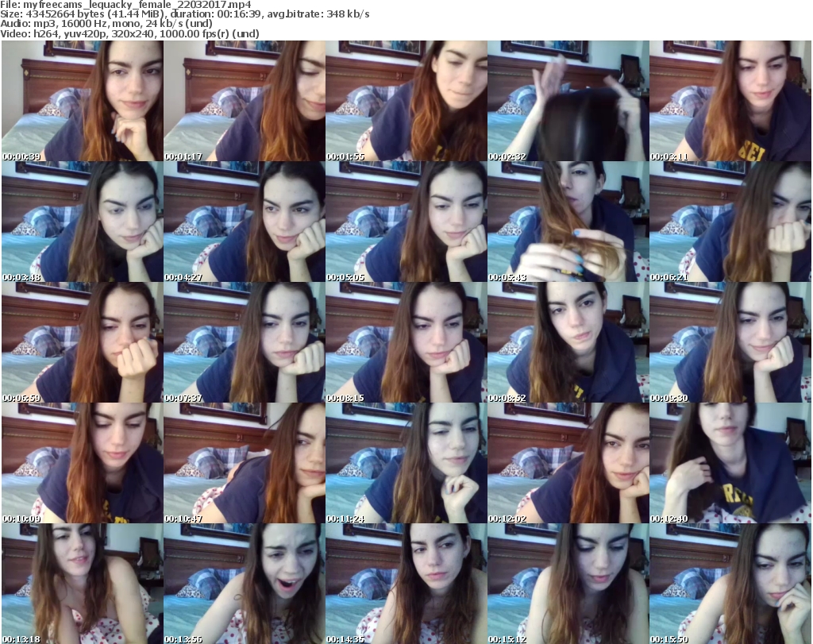This screenshot has width=813, height=644.
Task: Click the Audio mp3 info line
Action: (106, 24)
